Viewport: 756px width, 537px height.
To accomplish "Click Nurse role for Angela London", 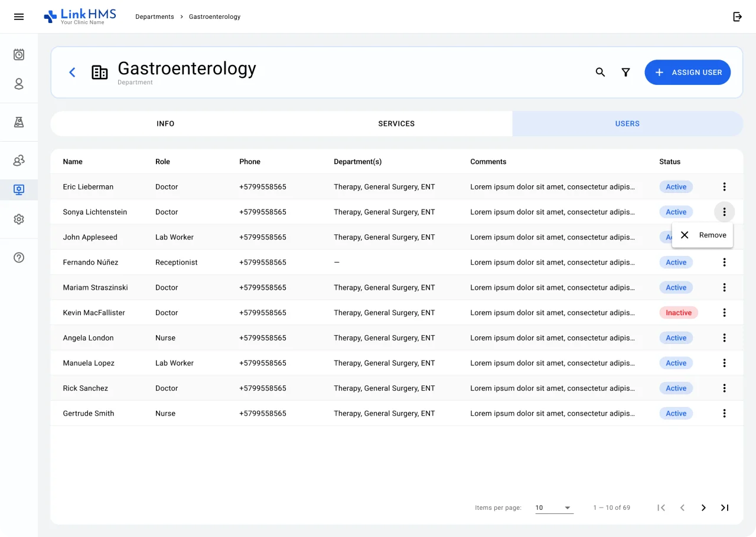I will [165, 338].
